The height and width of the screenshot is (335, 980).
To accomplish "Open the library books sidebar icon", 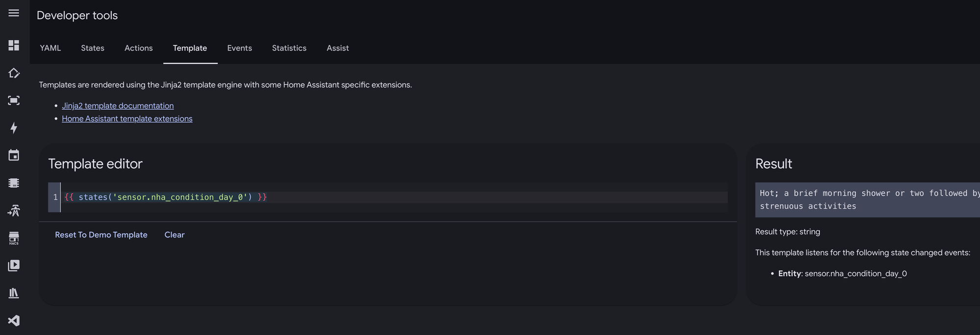I will point(14,293).
